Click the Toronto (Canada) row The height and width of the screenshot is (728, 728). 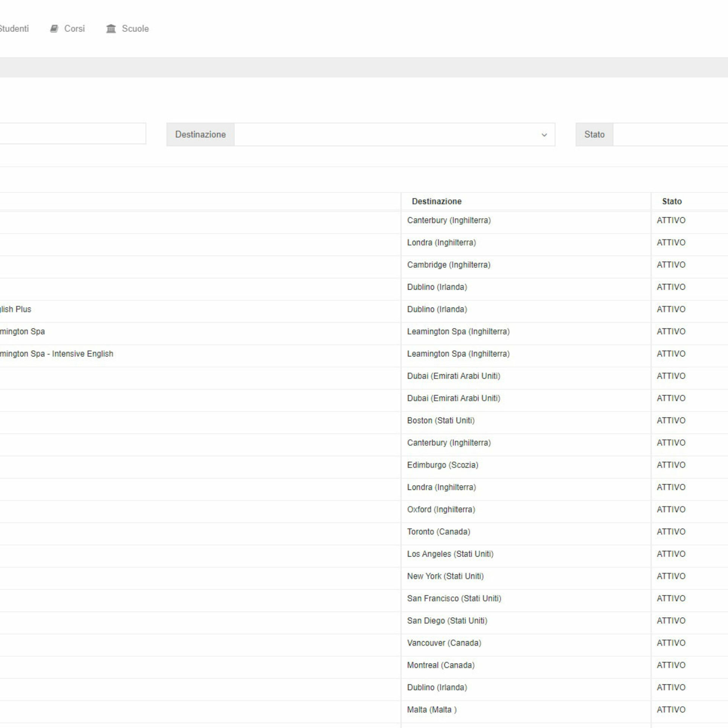(438, 532)
